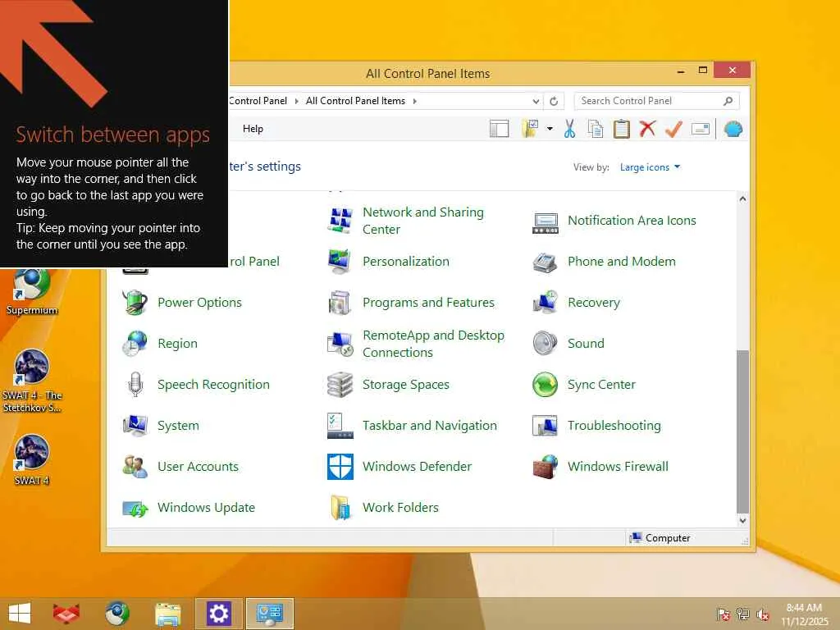Open the Personalization icon
This screenshot has height=630, width=840.
tap(340, 262)
